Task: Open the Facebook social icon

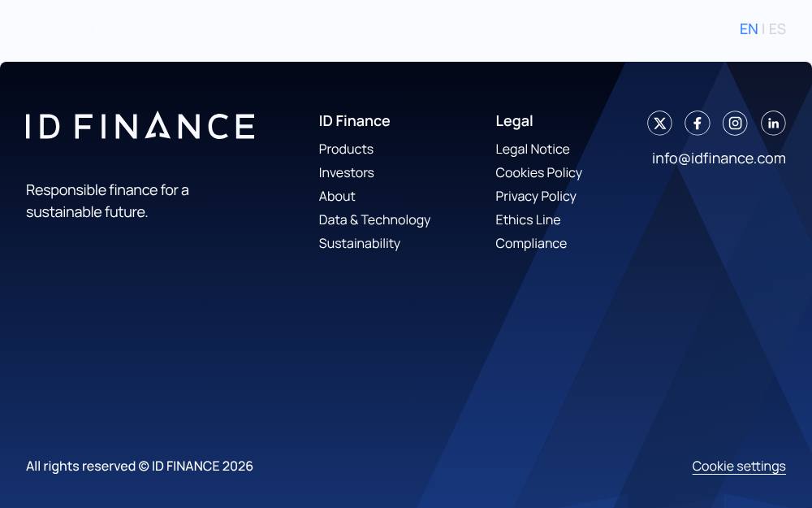Action: [697, 124]
